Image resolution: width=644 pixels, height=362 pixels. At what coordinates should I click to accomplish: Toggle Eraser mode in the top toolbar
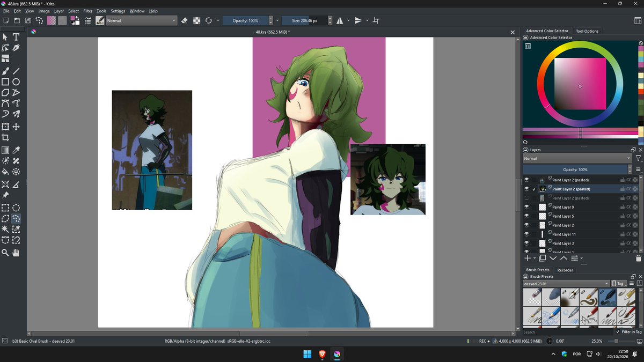(185, 20)
